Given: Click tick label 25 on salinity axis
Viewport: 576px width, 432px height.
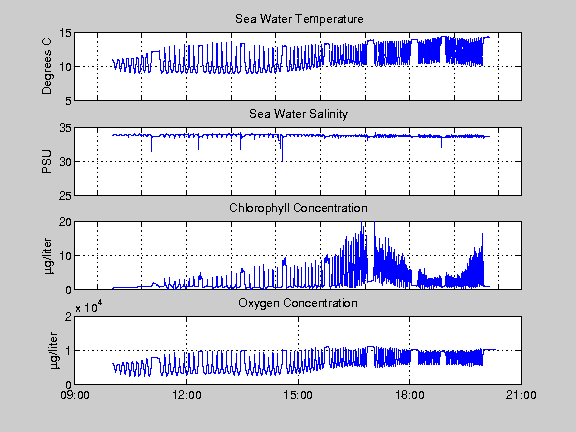Looking at the screenshot, I should click(x=65, y=196).
